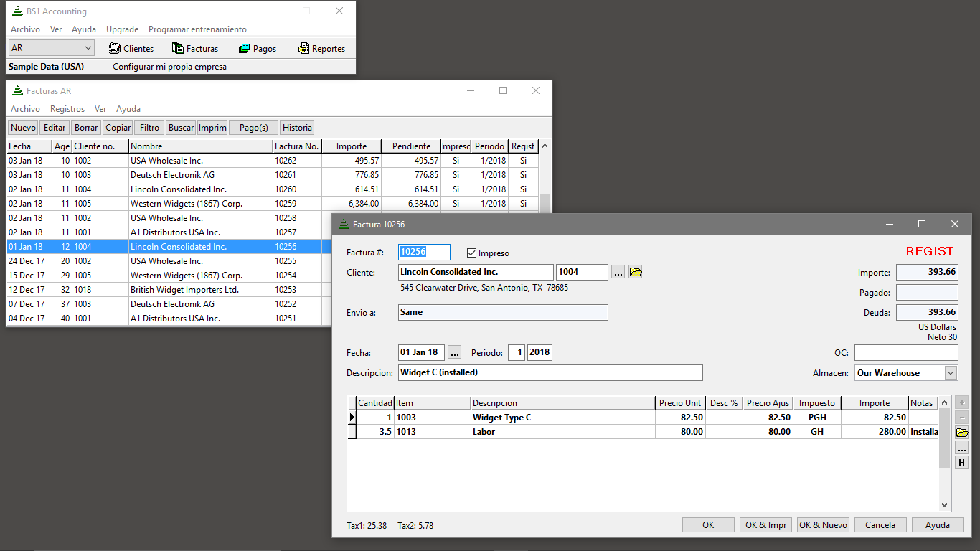Click the OC input field
980x551 pixels.
point(906,353)
